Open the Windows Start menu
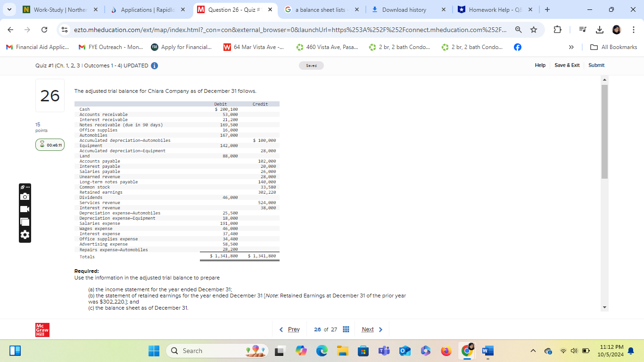Image resolution: width=644 pixels, height=362 pixels. pyautogui.click(x=154, y=351)
